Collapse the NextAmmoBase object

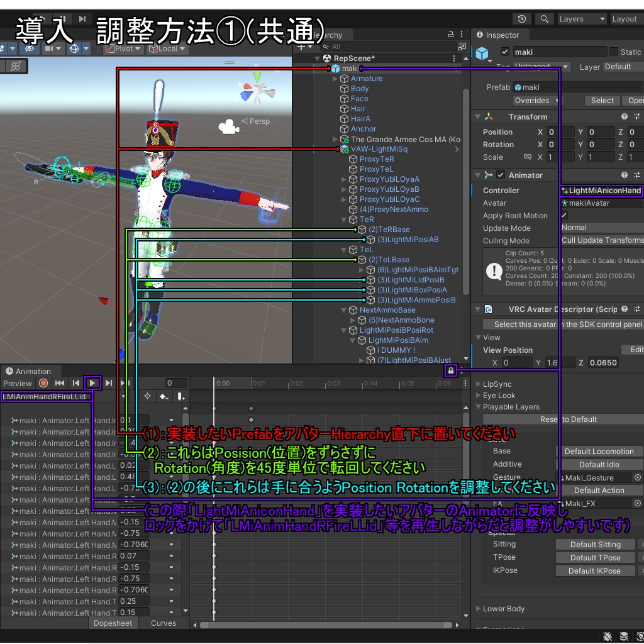pyautogui.click(x=344, y=310)
